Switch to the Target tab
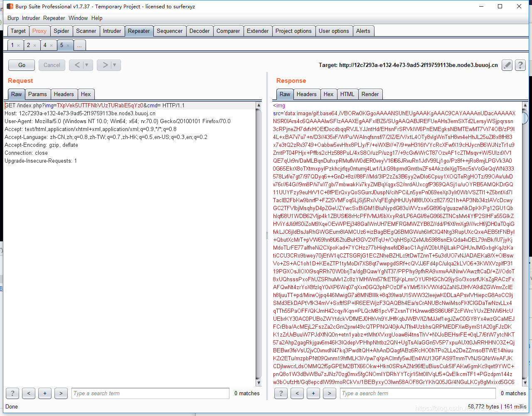 (18, 31)
